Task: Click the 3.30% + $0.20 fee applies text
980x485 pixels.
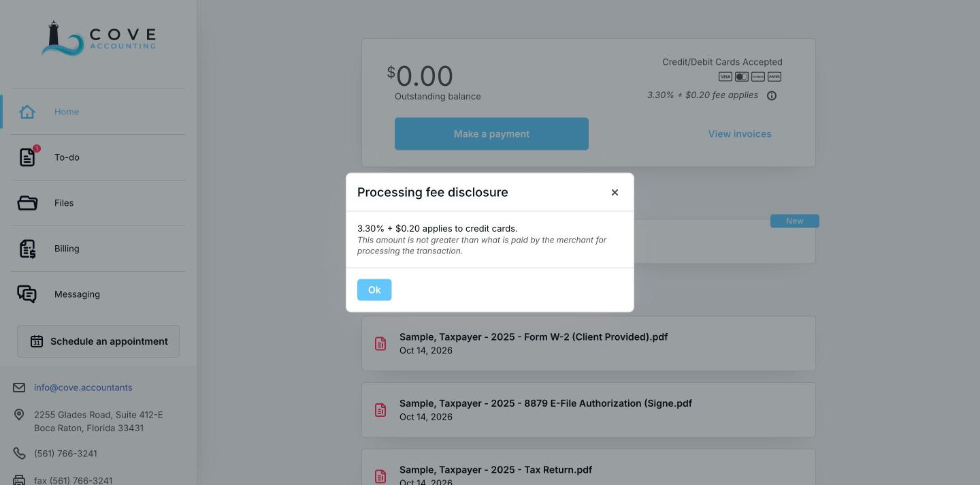Action: coord(702,95)
